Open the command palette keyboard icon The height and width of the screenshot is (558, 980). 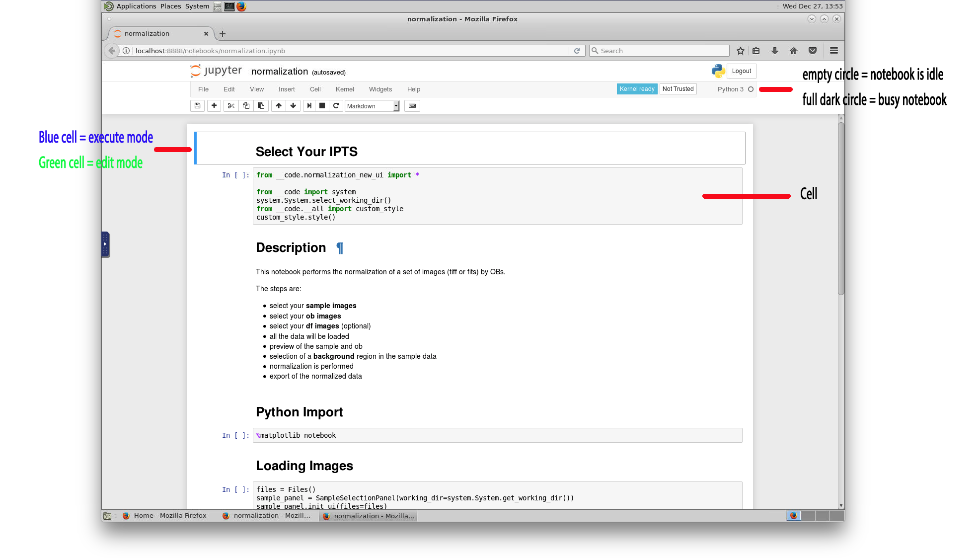pyautogui.click(x=412, y=106)
